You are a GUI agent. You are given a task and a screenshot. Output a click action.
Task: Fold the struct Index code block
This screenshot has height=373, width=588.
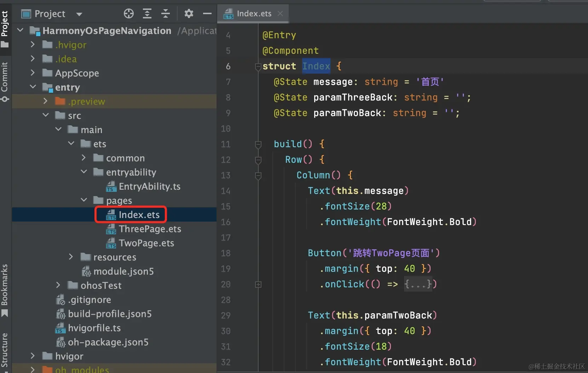(x=258, y=66)
